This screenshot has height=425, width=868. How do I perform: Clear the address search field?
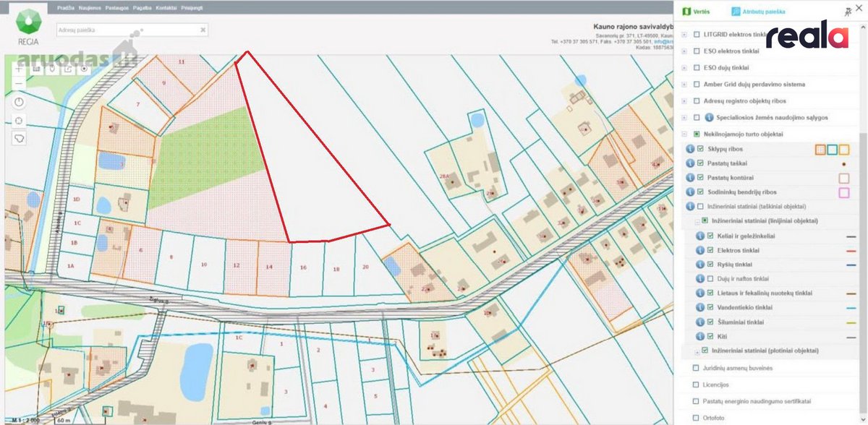(x=203, y=30)
